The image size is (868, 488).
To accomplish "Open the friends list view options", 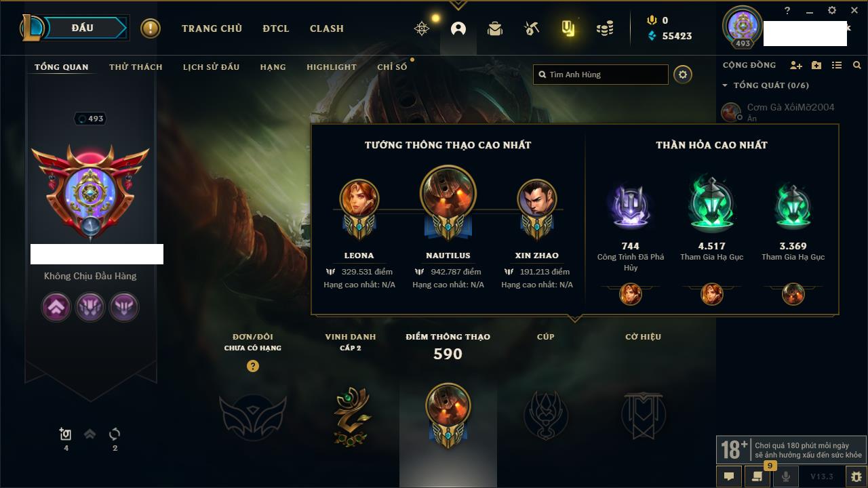I will [x=837, y=65].
